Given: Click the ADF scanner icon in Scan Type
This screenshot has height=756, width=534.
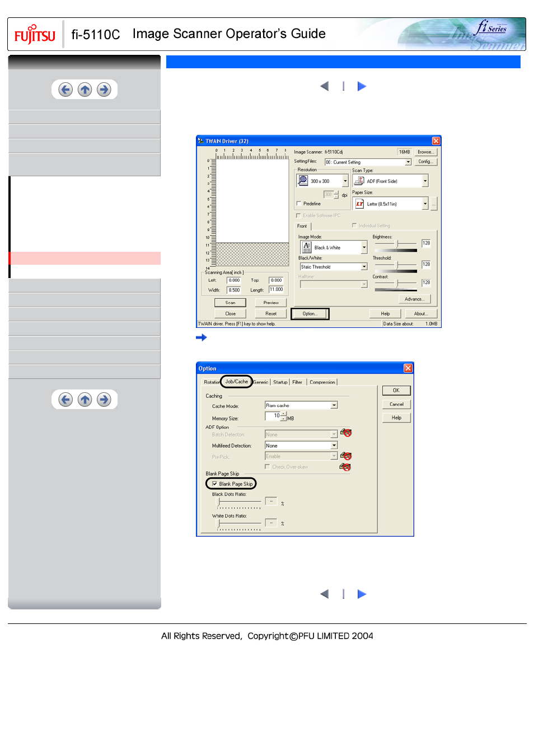Looking at the screenshot, I should click(359, 181).
